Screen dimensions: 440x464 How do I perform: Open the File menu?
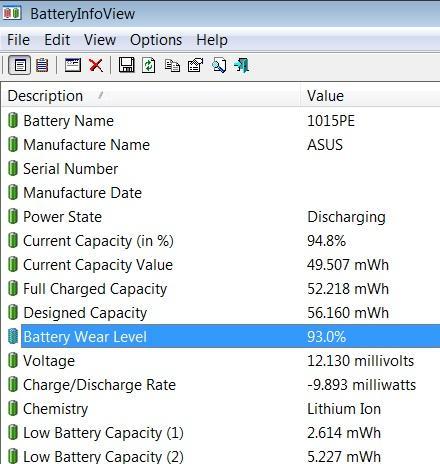click(x=18, y=40)
